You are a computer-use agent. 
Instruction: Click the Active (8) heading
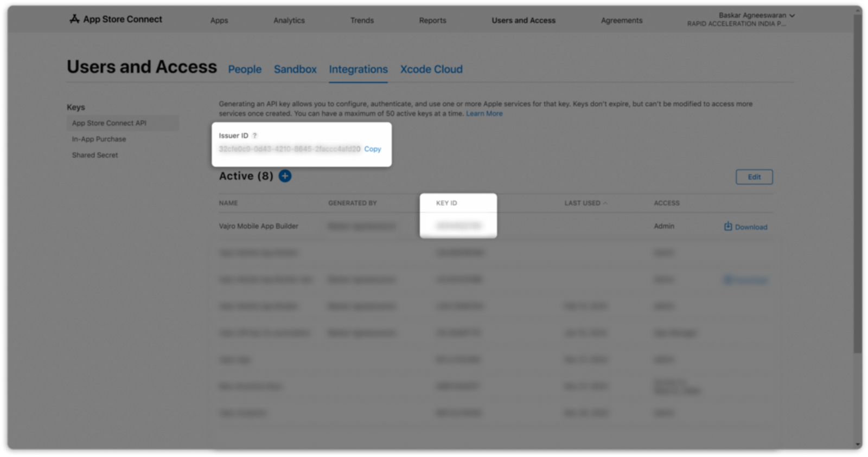[x=246, y=176]
